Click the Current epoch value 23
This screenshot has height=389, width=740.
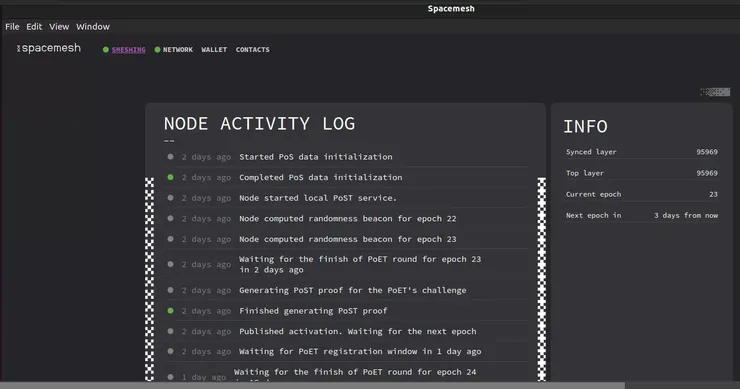[713, 194]
